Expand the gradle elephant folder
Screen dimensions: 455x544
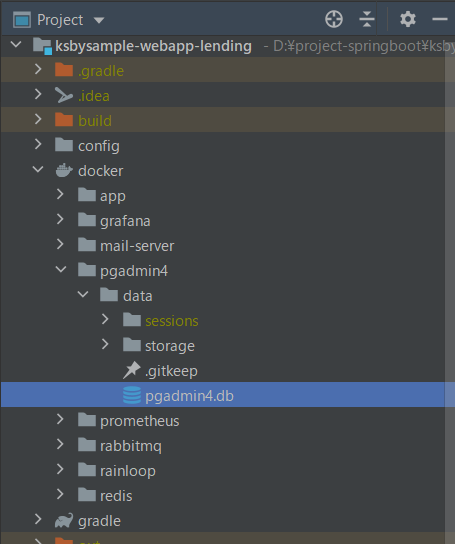click(x=38, y=519)
